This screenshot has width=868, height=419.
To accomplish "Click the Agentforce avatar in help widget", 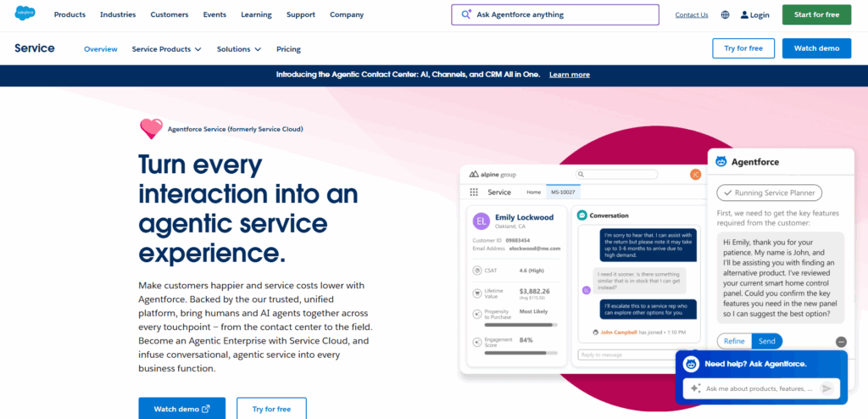I will [691, 364].
